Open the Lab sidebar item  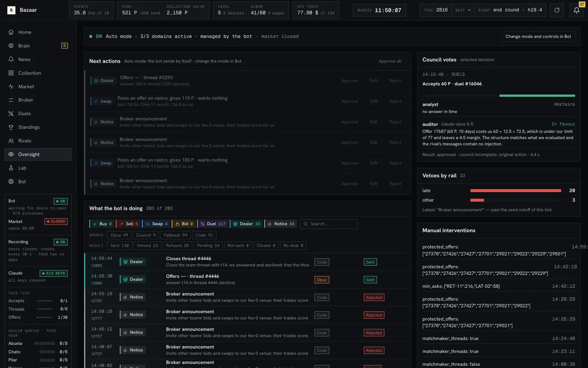38,168
